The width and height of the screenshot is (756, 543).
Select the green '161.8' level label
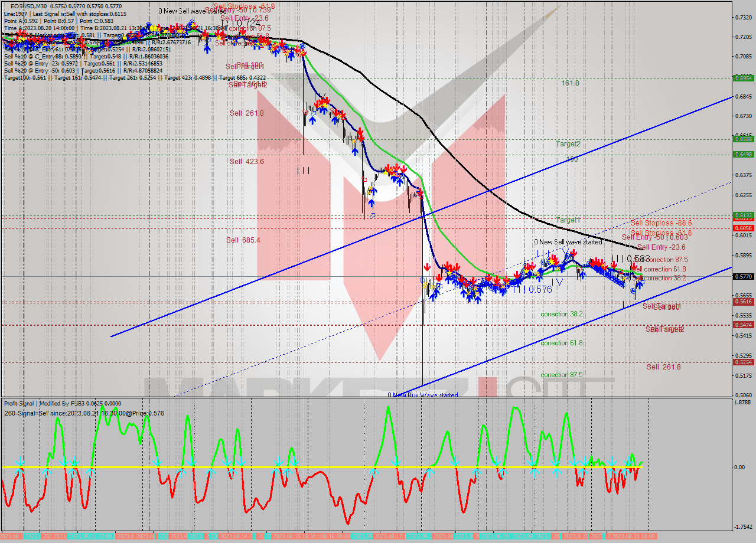click(570, 83)
